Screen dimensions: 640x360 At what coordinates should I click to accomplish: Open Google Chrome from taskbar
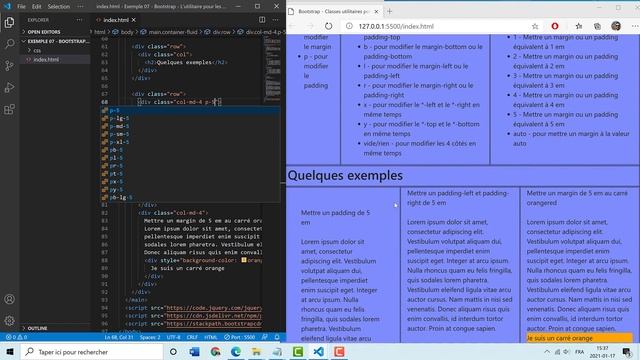coord(215,352)
